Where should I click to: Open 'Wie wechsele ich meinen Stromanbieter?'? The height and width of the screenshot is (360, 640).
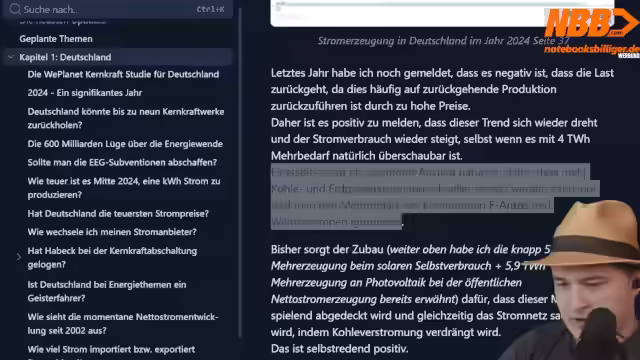[112, 232]
